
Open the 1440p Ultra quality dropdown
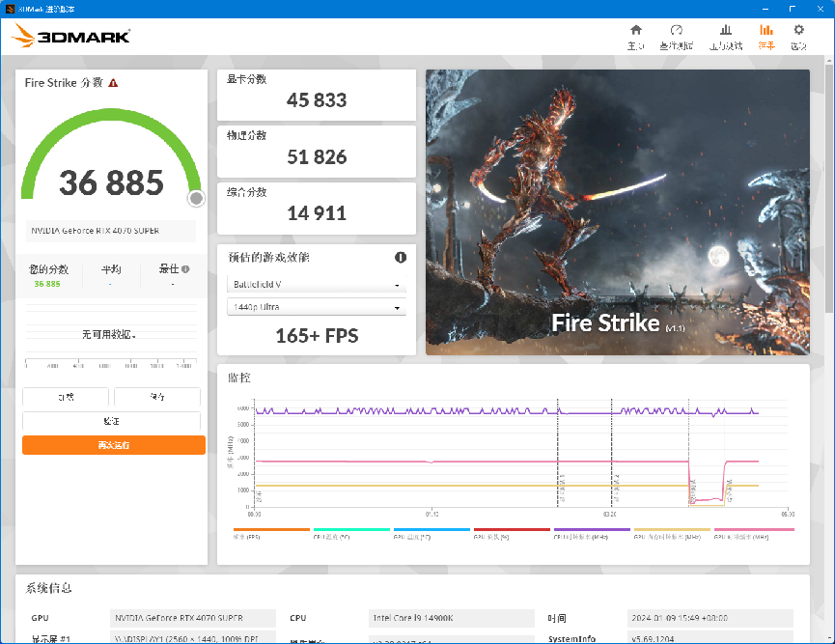tap(316, 306)
